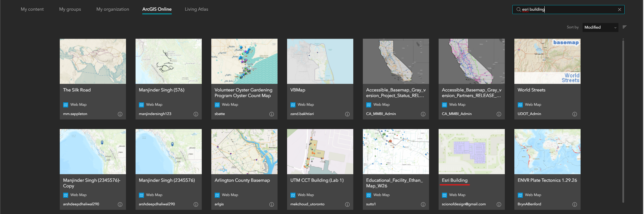644x214 pixels.
Task: Select Manjinder Singh (576) thumbnail
Action: click(x=169, y=61)
